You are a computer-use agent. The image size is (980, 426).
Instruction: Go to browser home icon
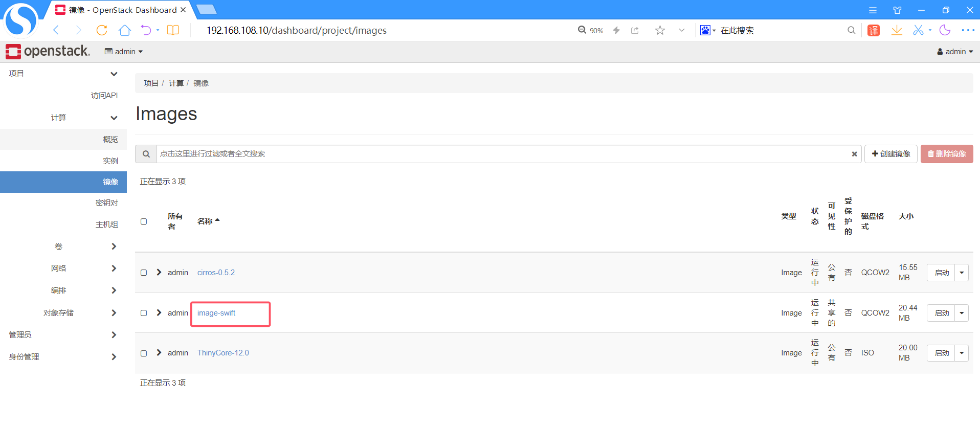[124, 30]
